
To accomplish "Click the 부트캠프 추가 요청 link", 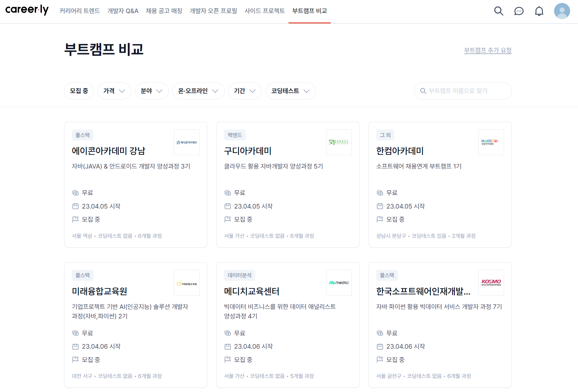I will [488, 50].
